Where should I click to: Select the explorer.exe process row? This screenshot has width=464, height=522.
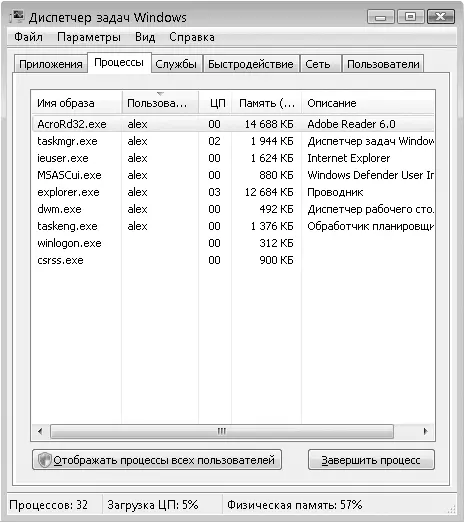pos(233,192)
